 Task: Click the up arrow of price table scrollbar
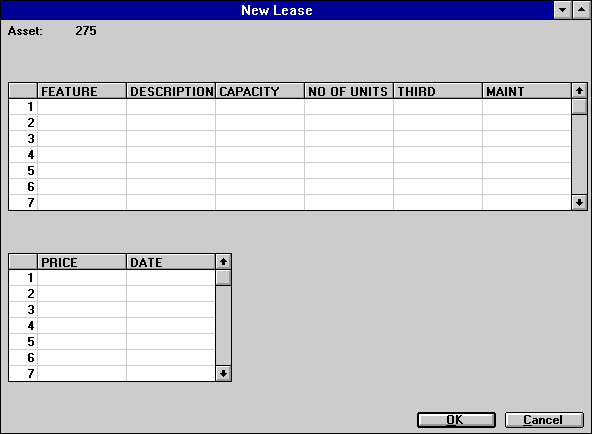(223, 262)
